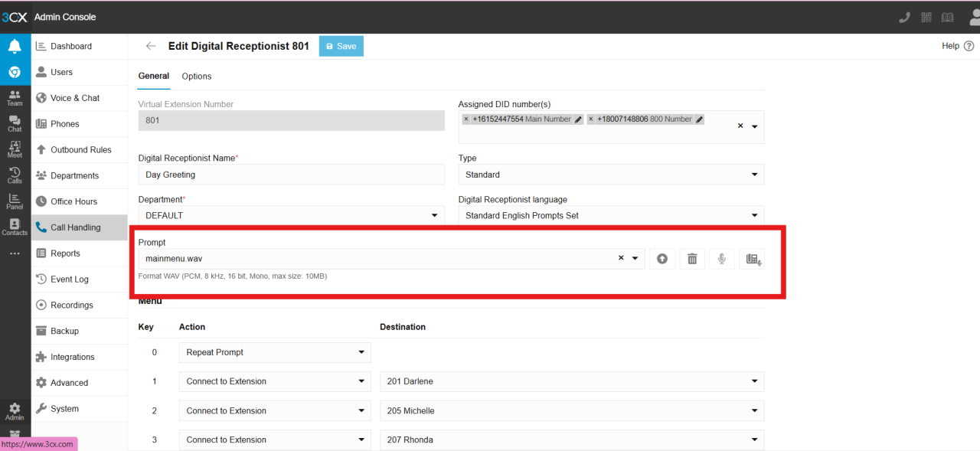Open the Meet section in the sidebar
The width and height of the screenshot is (980, 451).
point(14,149)
